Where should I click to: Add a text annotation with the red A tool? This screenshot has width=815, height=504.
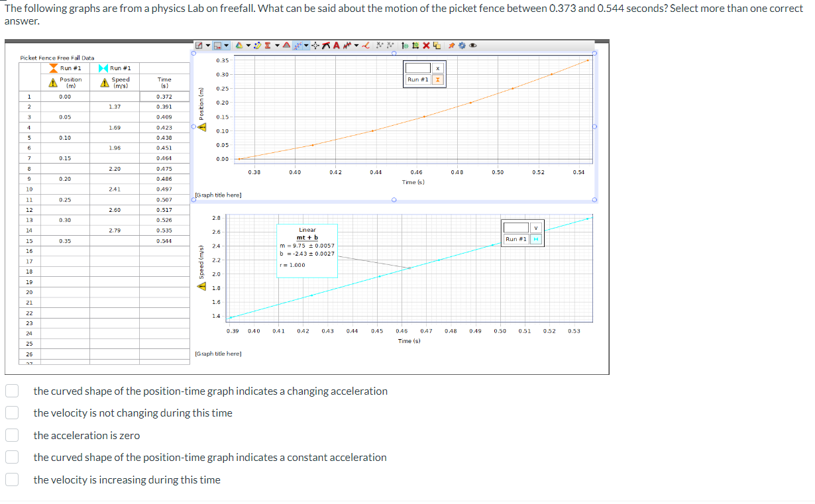pos(337,46)
